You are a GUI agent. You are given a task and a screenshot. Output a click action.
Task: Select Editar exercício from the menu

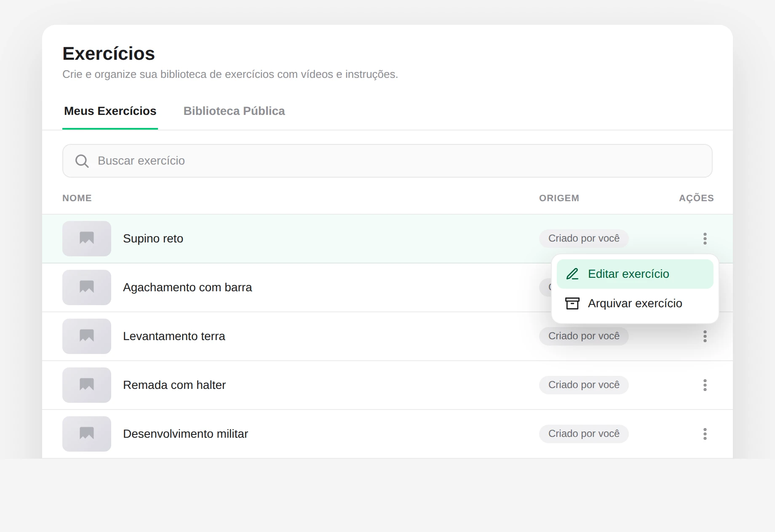pos(635,274)
